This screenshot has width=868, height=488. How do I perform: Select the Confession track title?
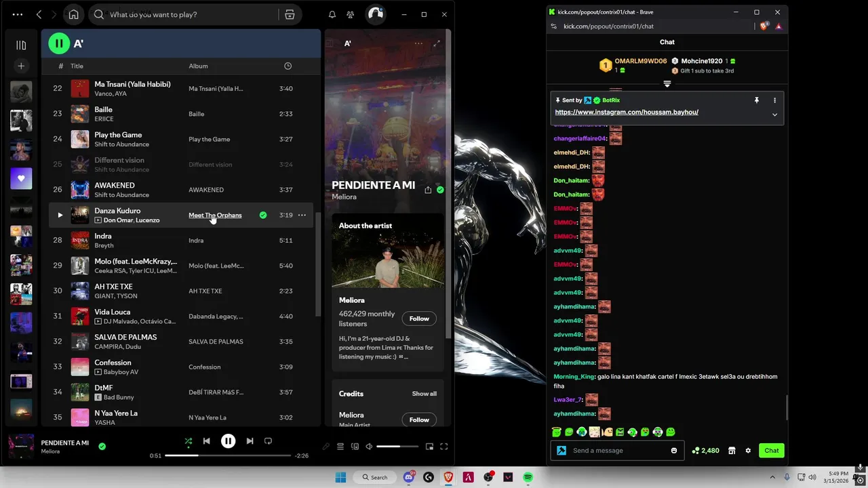(x=113, y=363)
